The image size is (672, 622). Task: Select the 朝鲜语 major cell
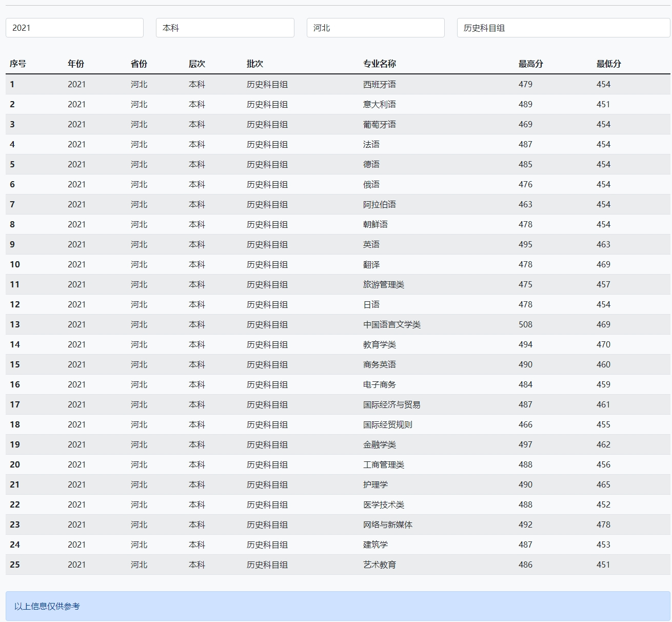(375, 224)
